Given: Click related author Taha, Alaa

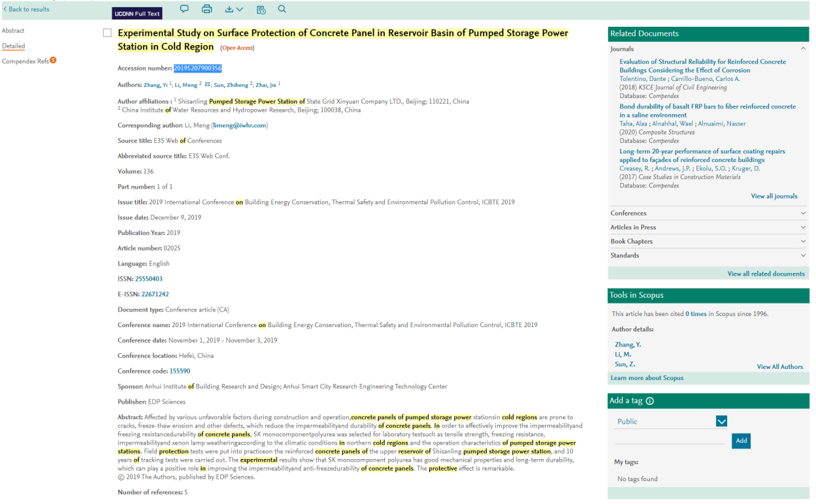Looking at the screenshot, I should 633,124.
